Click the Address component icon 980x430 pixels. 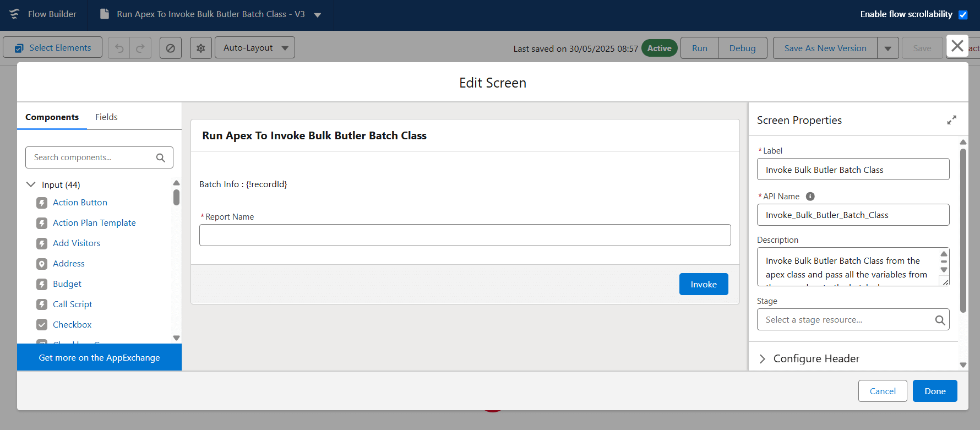pyautogui.click(x=42, y=264)
